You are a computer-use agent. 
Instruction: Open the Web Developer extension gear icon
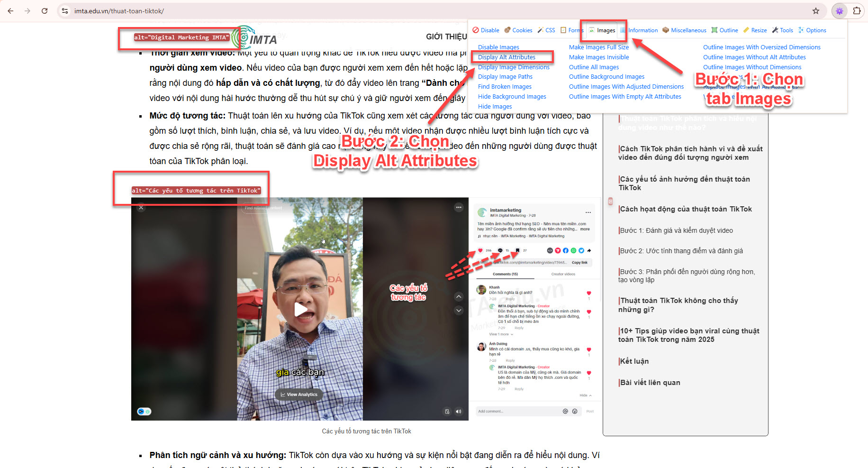(840, 11)
